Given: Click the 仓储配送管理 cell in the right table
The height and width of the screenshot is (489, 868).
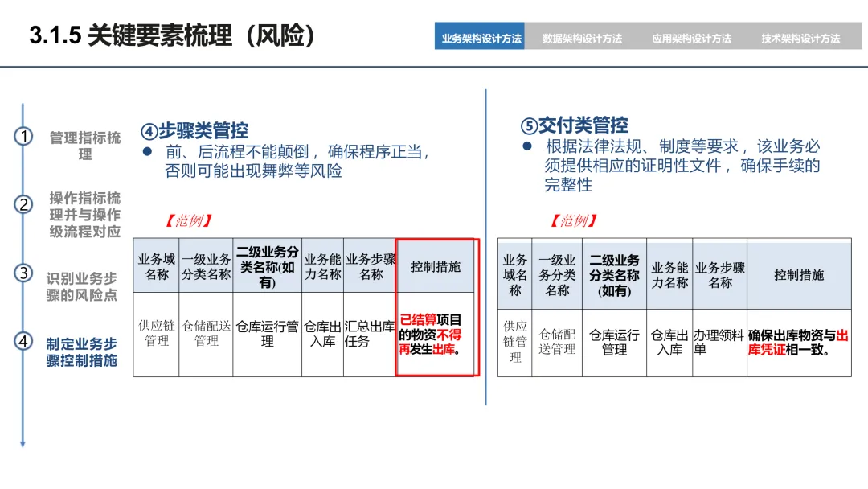Looking at the screenshot, I should (x=557, y=343).
